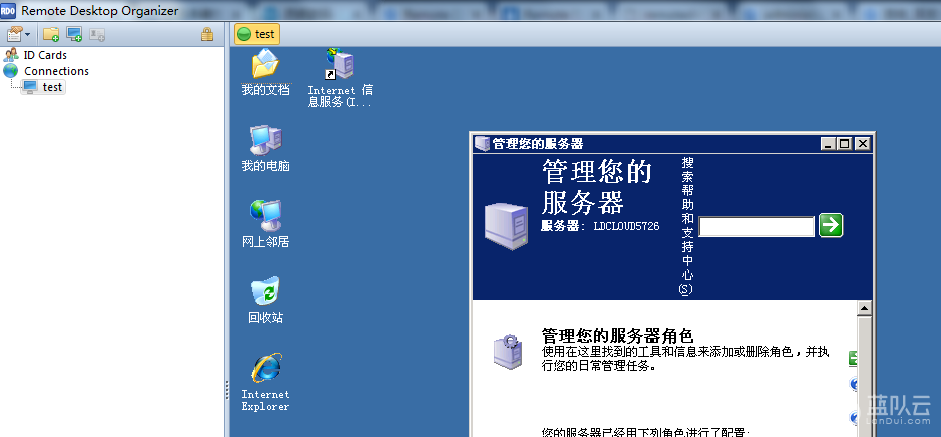
Task: Click the new folder toolbar icon
Action: point(51,34)
